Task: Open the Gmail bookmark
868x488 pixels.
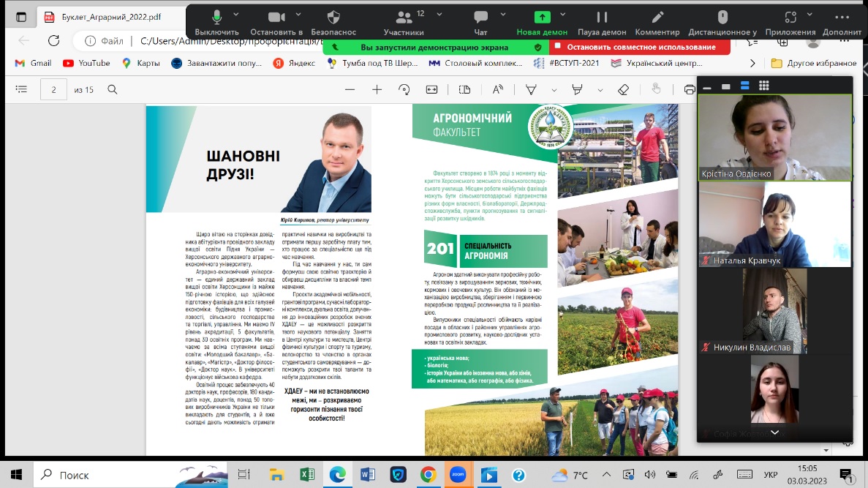Action: tap(33, 63)
